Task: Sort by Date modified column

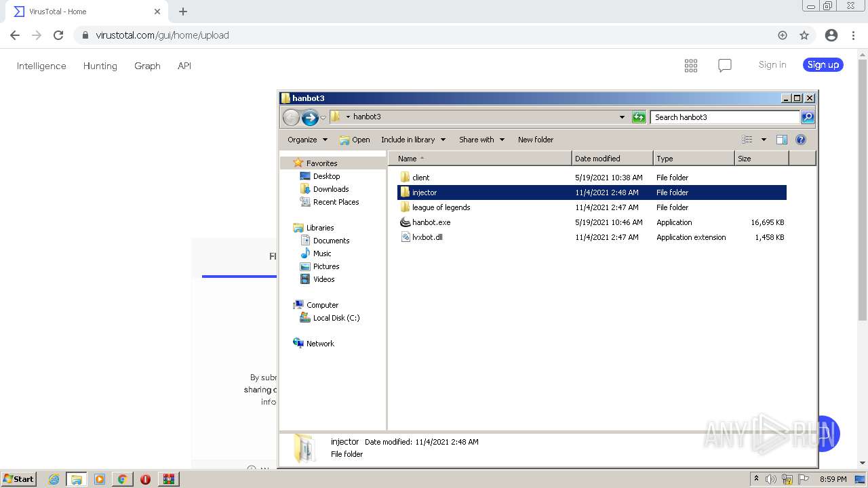Action: click(x=612, y=159)
